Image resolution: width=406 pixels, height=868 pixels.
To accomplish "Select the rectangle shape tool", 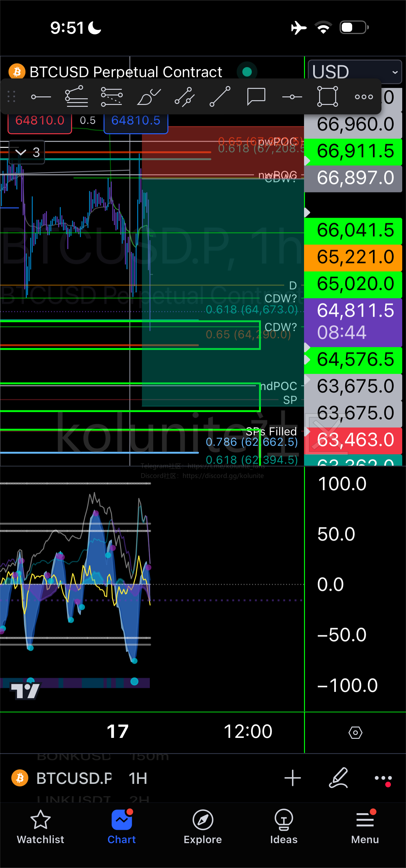I will pyautogui.click(x=328, y=96).
